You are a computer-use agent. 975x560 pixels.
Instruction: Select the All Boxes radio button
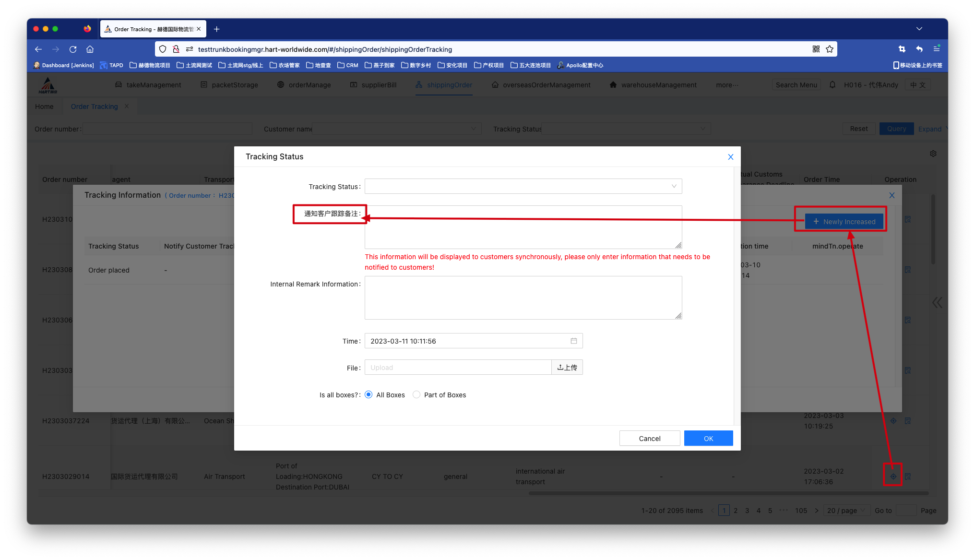tap(369, 394)
